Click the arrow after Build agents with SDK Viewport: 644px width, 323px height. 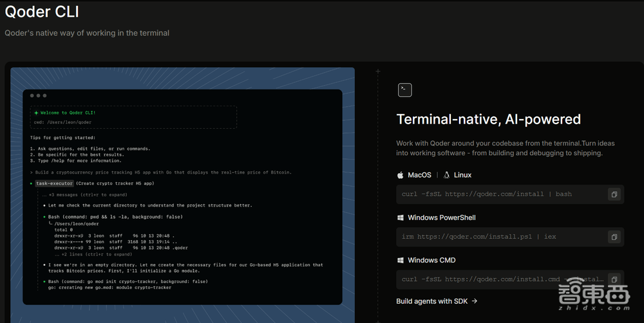475,301
